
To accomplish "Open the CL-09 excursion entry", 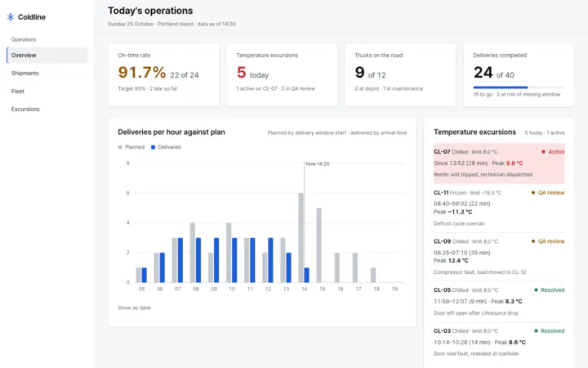I will click(x=499, y=257).
